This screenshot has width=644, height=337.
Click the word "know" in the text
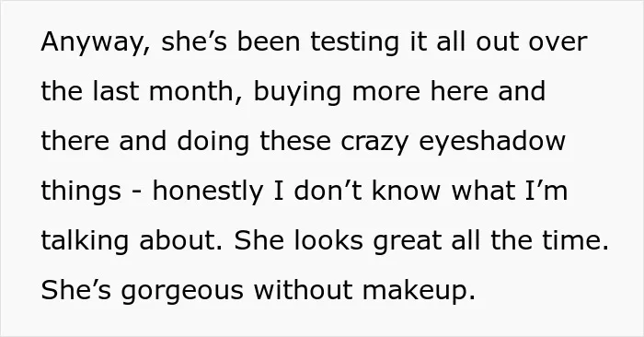coord(407,191)
